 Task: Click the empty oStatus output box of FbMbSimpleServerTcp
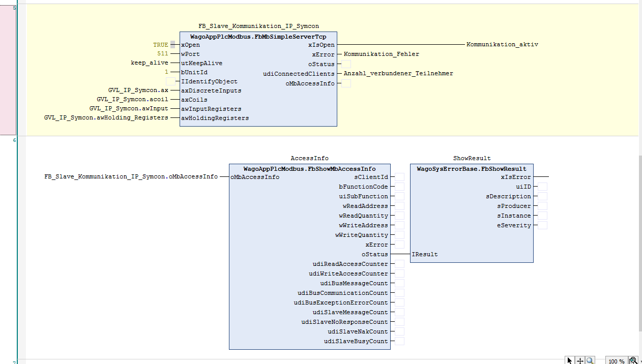(x=346, y=64)
